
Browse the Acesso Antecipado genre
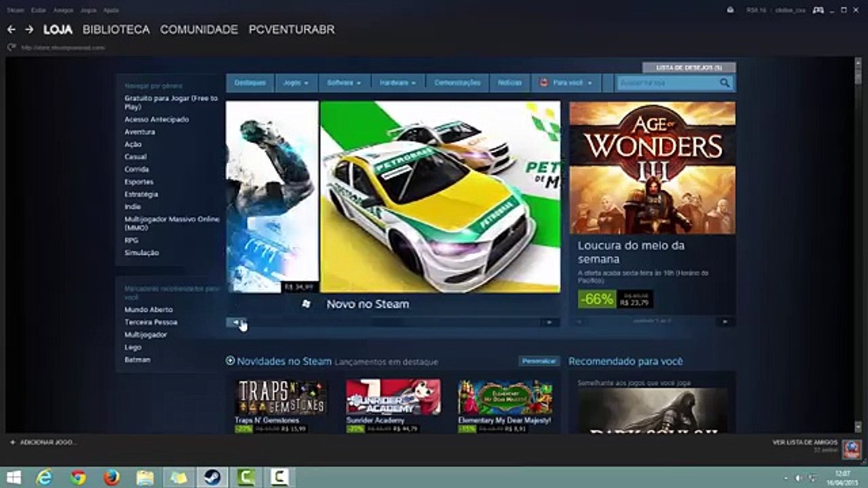pos(157,119)
